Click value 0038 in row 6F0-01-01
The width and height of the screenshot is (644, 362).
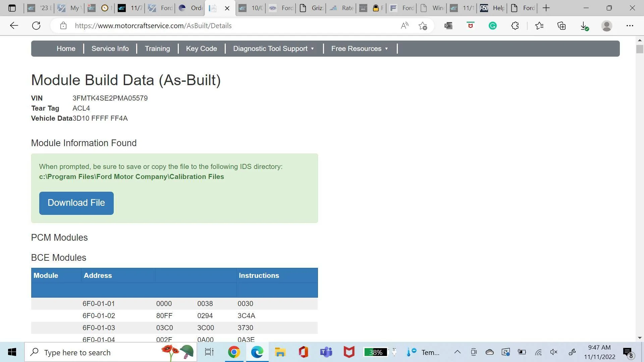pyautogui.click(x=205, y=304)
